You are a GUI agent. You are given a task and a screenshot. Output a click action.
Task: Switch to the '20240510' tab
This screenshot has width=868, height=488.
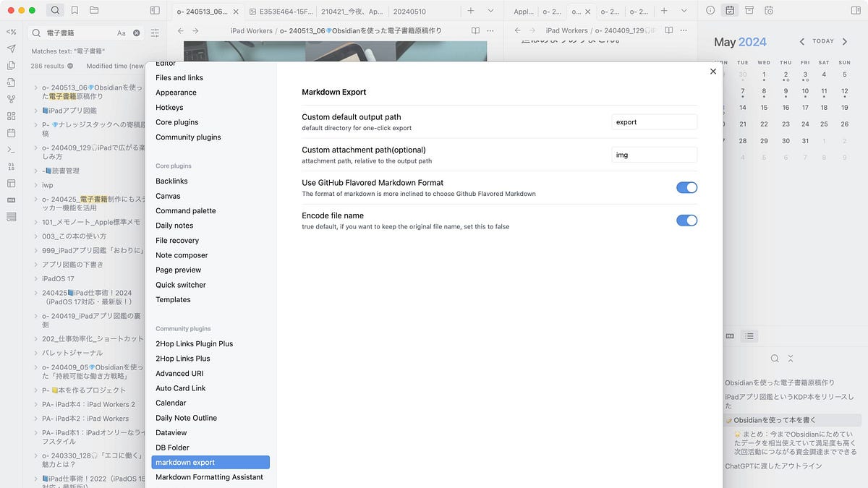(409, 12)
